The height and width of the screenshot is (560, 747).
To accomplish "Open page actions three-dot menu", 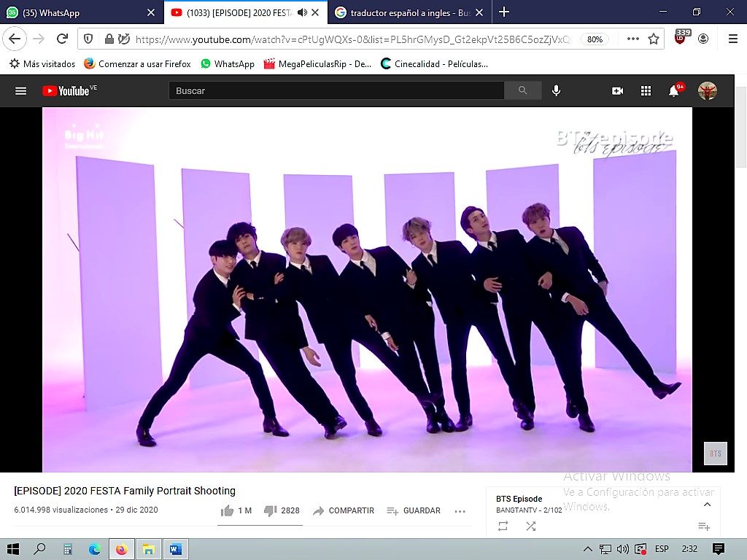I will [x=632, y=39].
